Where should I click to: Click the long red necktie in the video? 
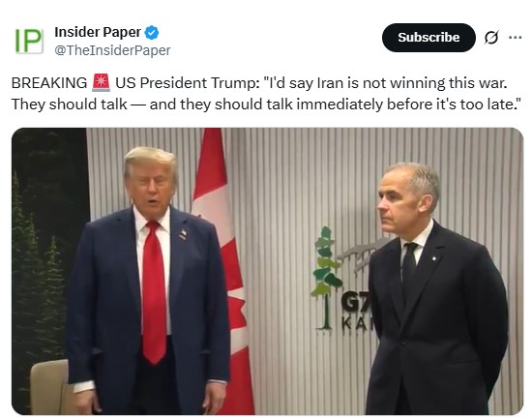coord(154,291)
